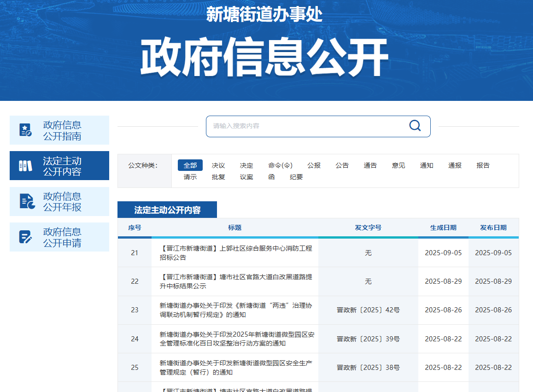Choose the 纪要 filter option
The width and height of the screenshot is (533, 392).
pos(296,177)
